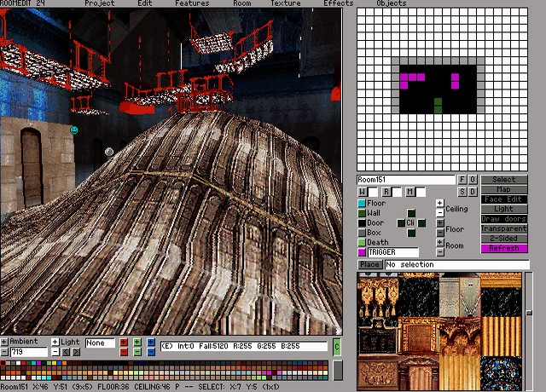546x392 pixels.
Task: Select the black Door type square
Action: (362, 223)
